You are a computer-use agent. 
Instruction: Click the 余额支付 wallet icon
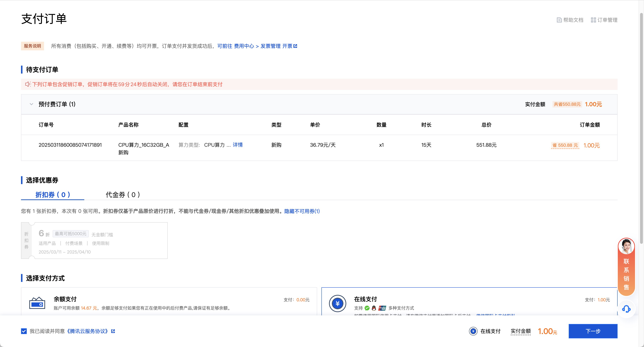[x=37, y=303]
